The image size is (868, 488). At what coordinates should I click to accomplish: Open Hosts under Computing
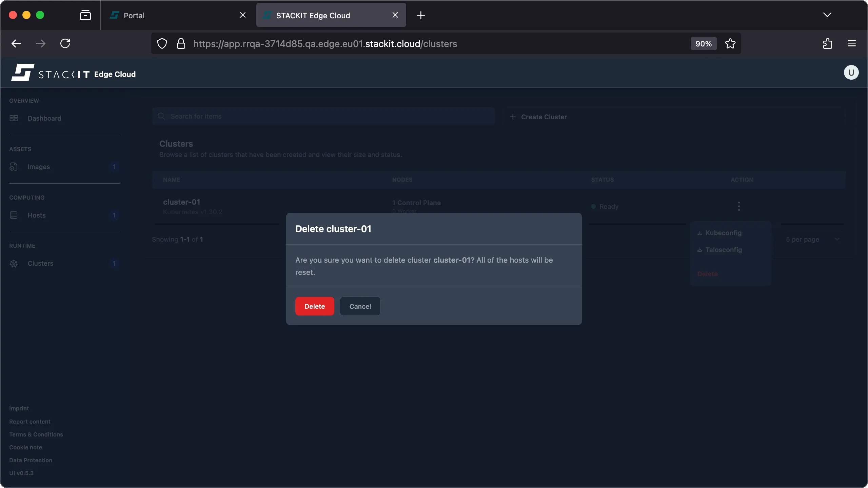click(36, 215)
